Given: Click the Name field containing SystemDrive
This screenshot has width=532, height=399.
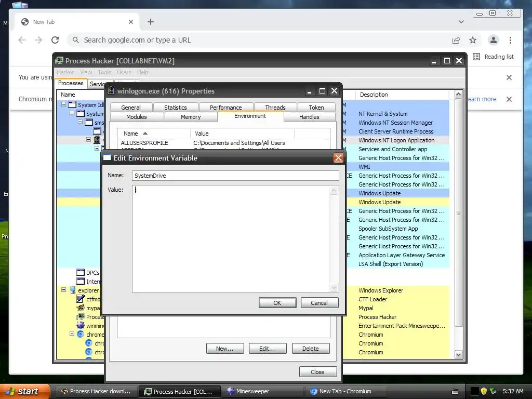Looking at the screenshot, I should 235,176.
